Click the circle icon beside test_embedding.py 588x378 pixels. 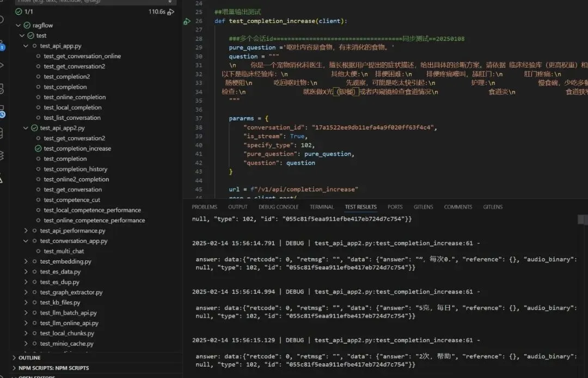click(x=34, y=261)
